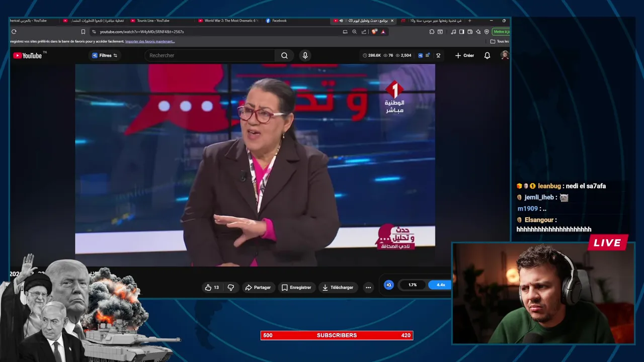Activate voice search microphone icon
Screen dimensions: 644x362
305,55
